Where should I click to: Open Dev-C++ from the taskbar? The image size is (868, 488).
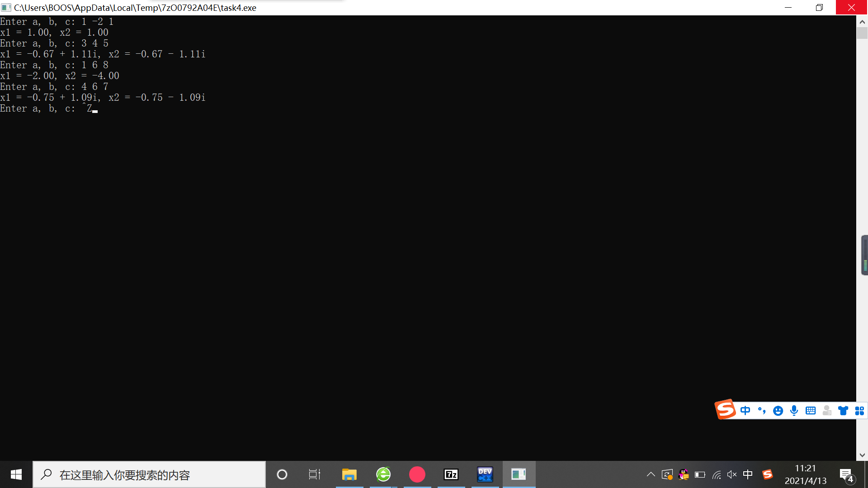click(x=485, y=474)
